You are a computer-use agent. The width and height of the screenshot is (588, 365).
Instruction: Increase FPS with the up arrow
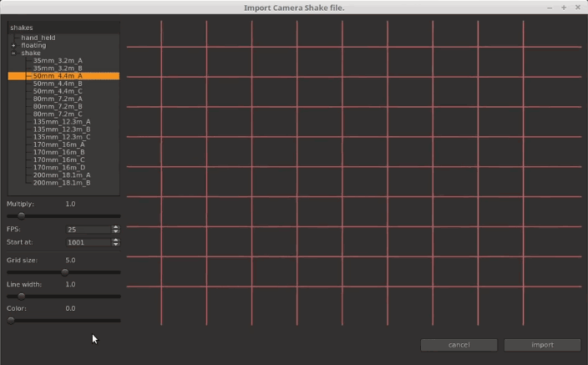(115, 227)
